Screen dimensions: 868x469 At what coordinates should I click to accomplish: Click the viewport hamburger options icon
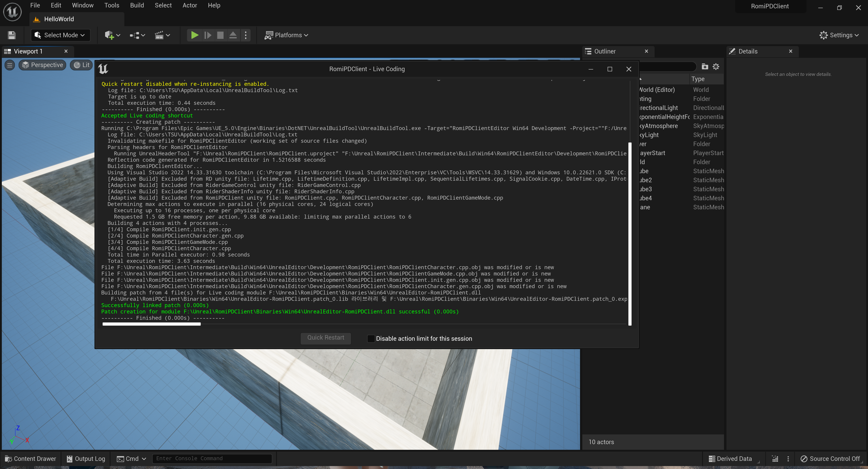tap(10, 65)
